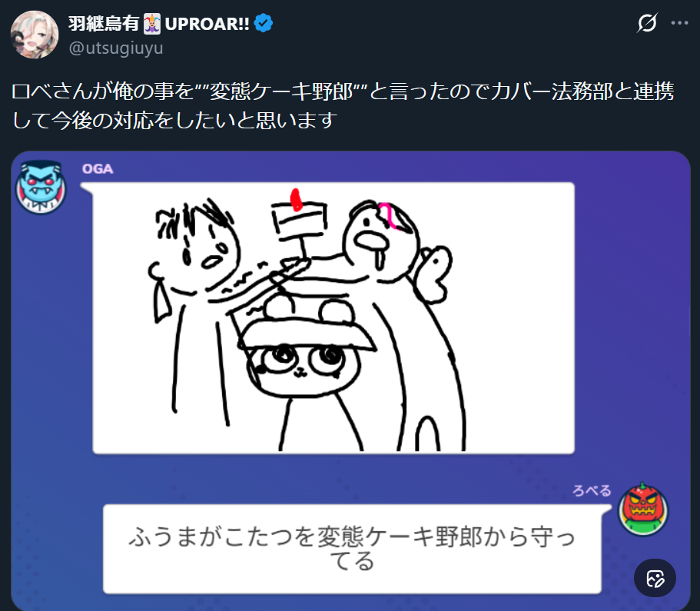Screen dimensions: 700x611
Task: Click the ろべる chat message bubble
Action: pos(352,549)
